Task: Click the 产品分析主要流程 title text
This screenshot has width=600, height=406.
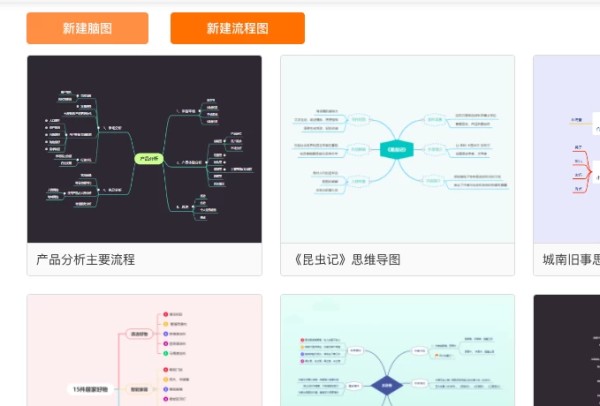Action: [86, 260]
